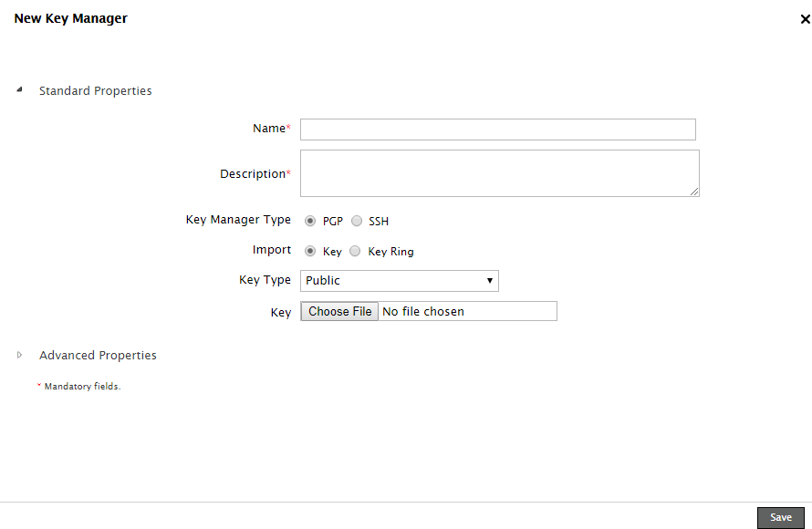The height and width of the screenshot is (529, 812).
Task: Click the Key Type label text
Action: point(265,280)
